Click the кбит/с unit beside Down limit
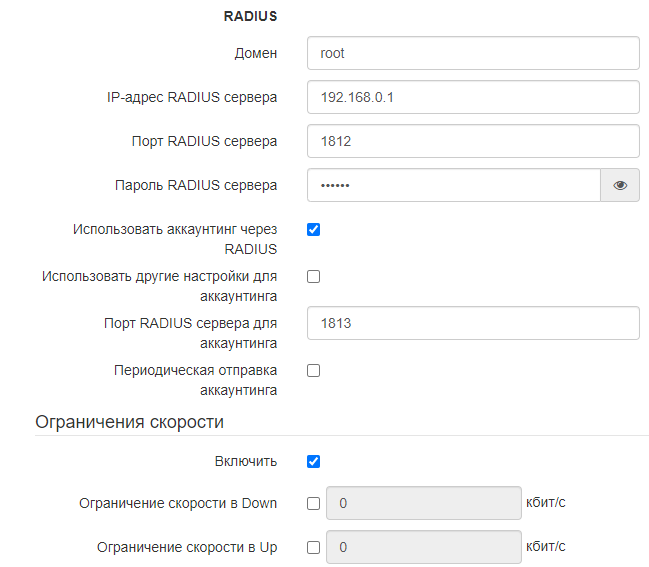Viewport: 649px width, 567px height. [545, 501]
